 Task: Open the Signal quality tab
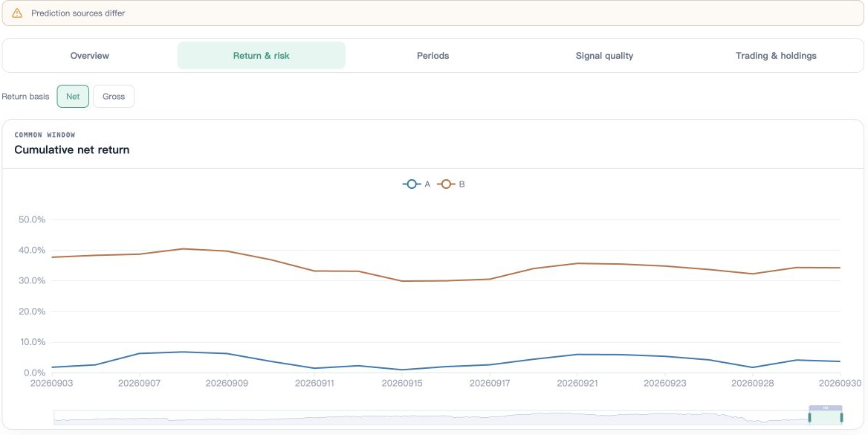click(604, 56)
